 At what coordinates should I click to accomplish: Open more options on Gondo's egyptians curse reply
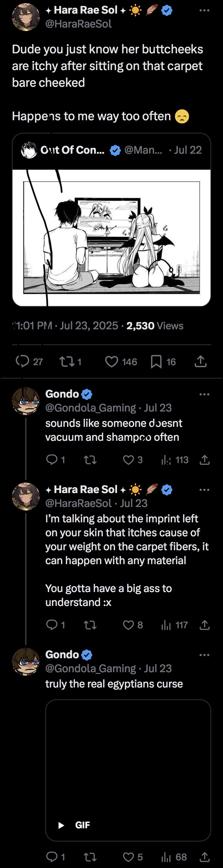coord(204,655)
